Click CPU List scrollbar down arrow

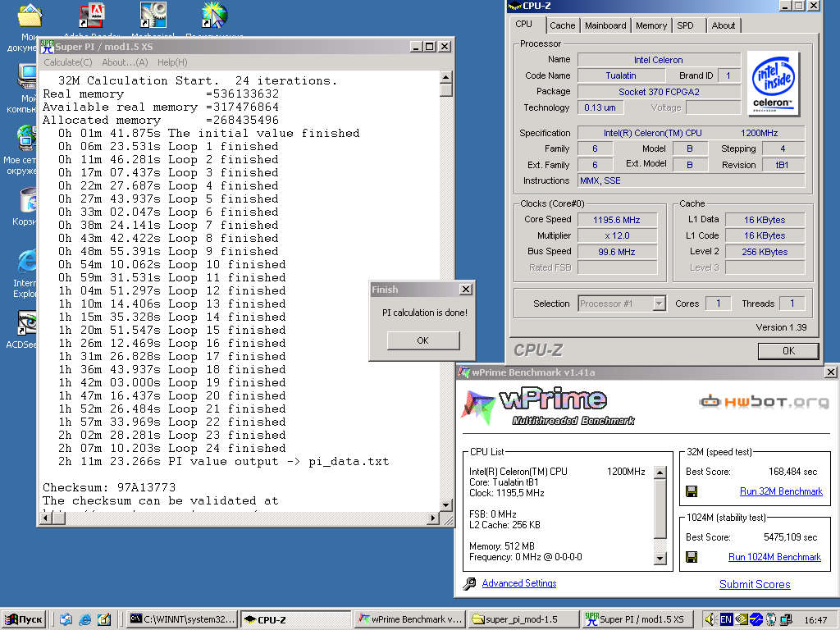point(660,559)
